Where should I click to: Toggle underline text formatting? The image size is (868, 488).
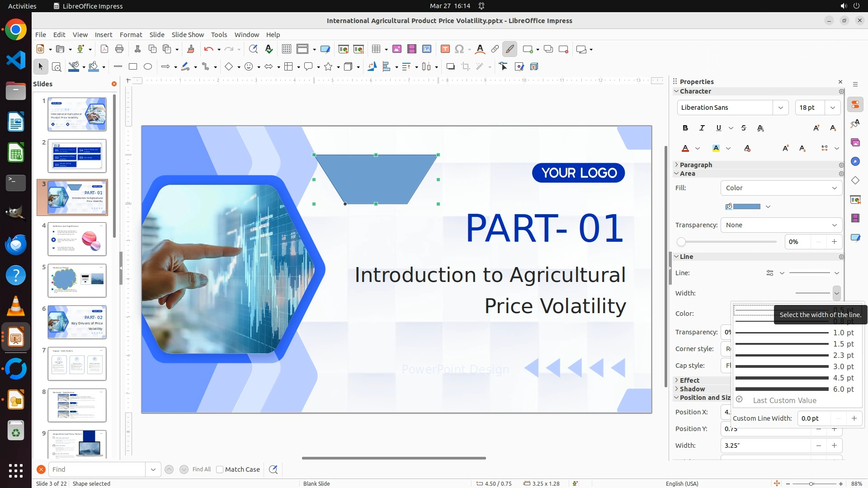(719, 128)
